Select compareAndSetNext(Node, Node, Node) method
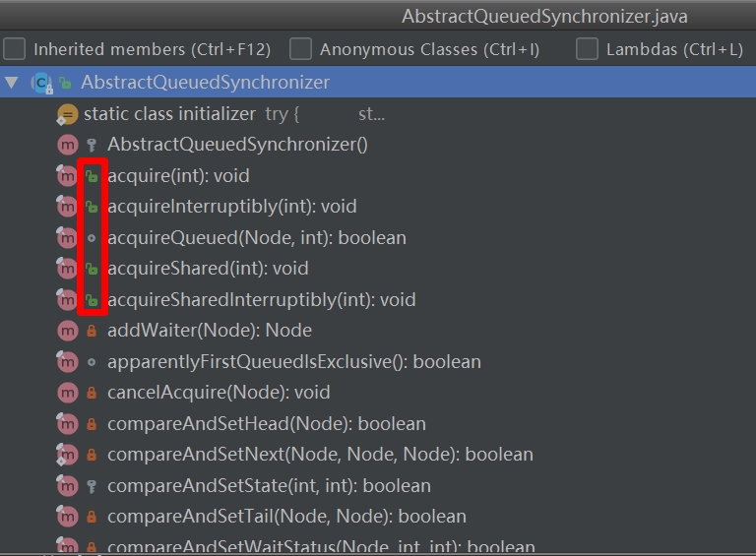 coord(319,455)
